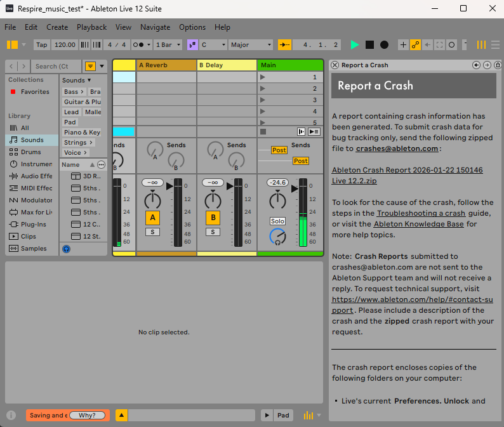Toggle the metronome button

tap(138, 44)
